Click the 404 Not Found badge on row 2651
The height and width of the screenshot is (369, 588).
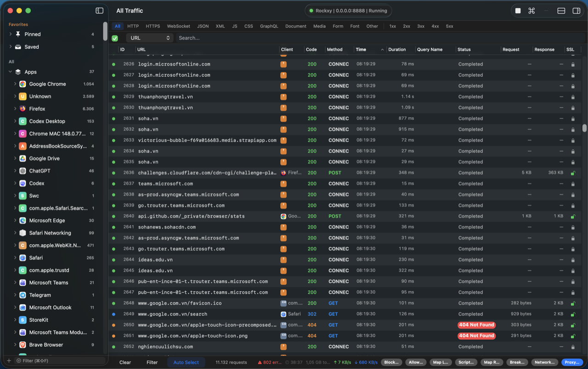point(477,335)
